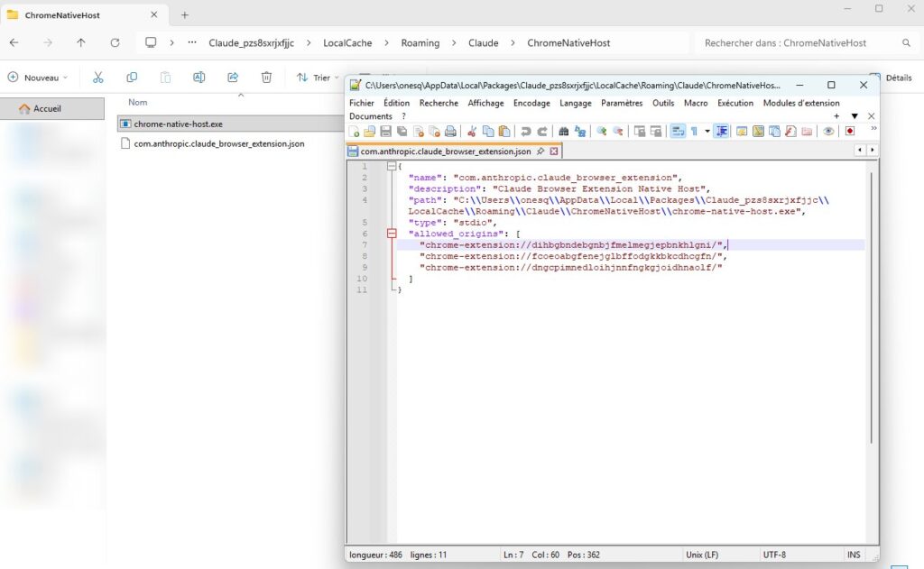Screen dimensions: 924x569
Task: Delete selected file with trash icon
Action: [266, 78]
